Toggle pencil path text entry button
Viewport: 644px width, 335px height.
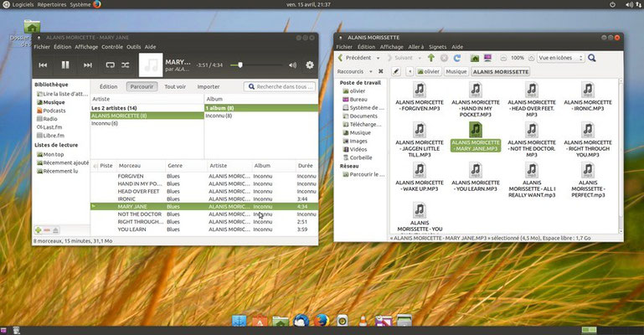396,71
